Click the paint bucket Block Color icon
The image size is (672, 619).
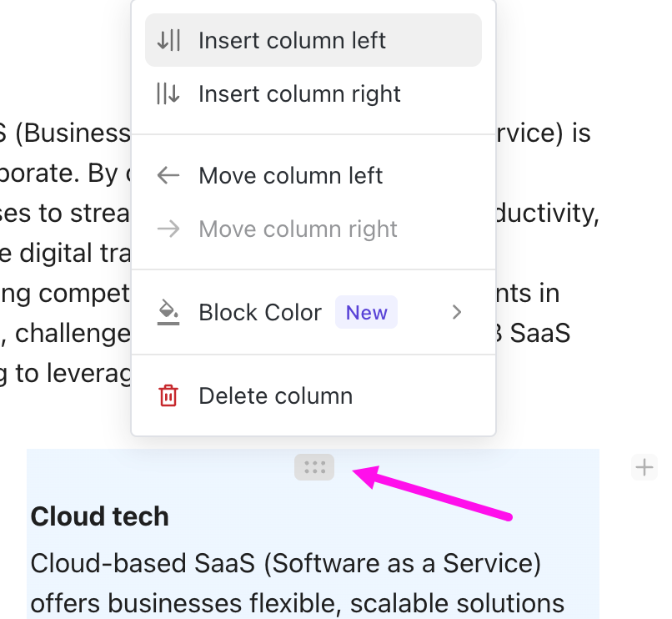coord(168,313)
